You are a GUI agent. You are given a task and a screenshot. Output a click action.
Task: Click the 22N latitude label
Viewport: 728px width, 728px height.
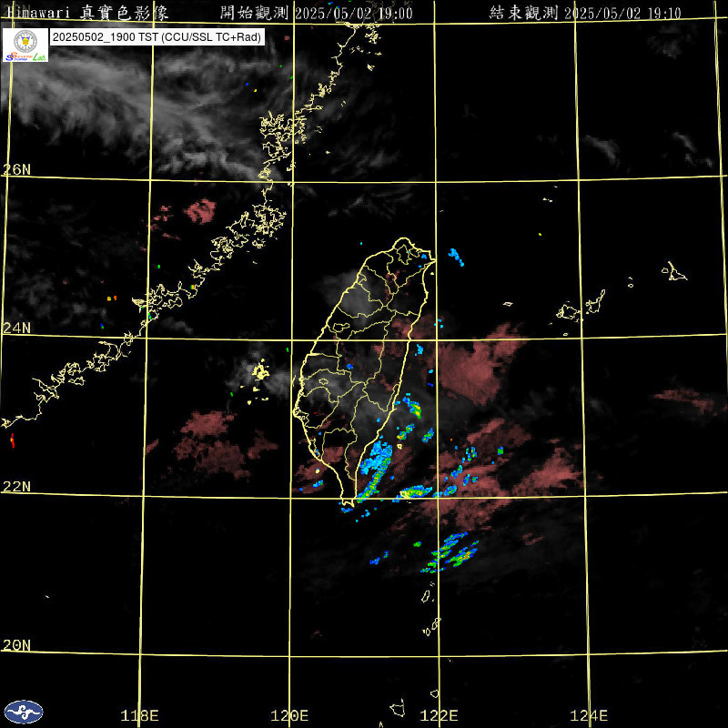point(16,486)
